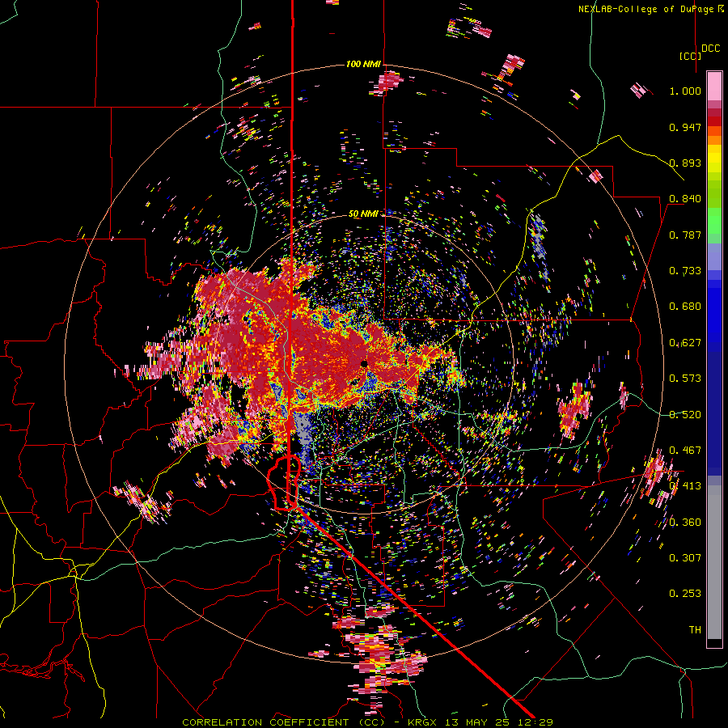The height and width of the screenshot is (728, 728).
Task: Select the 0.787 scale value
Action: click(x=685, y=235)
